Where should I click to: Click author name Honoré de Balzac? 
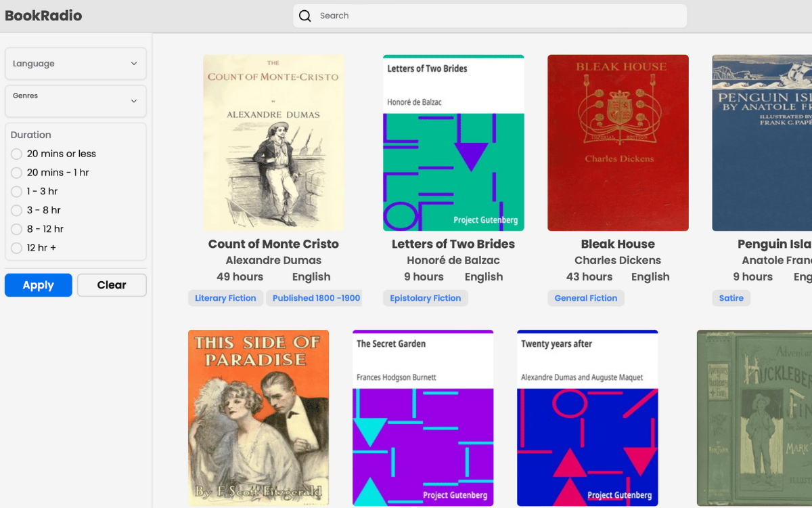tap(453, 260)
